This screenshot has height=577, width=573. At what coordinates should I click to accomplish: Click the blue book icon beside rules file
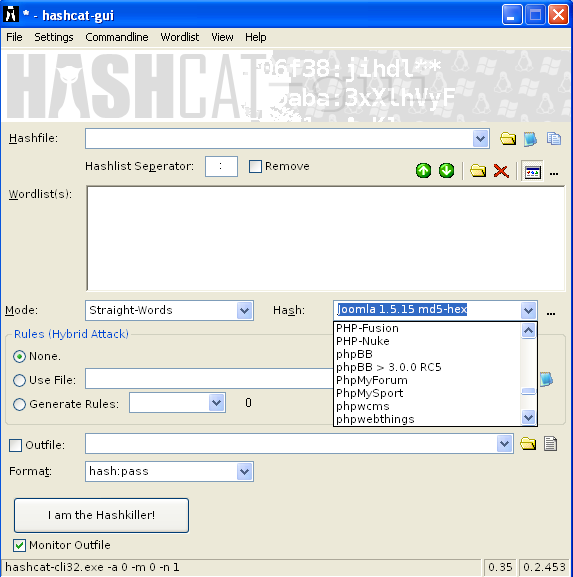(x=547, y=379)
